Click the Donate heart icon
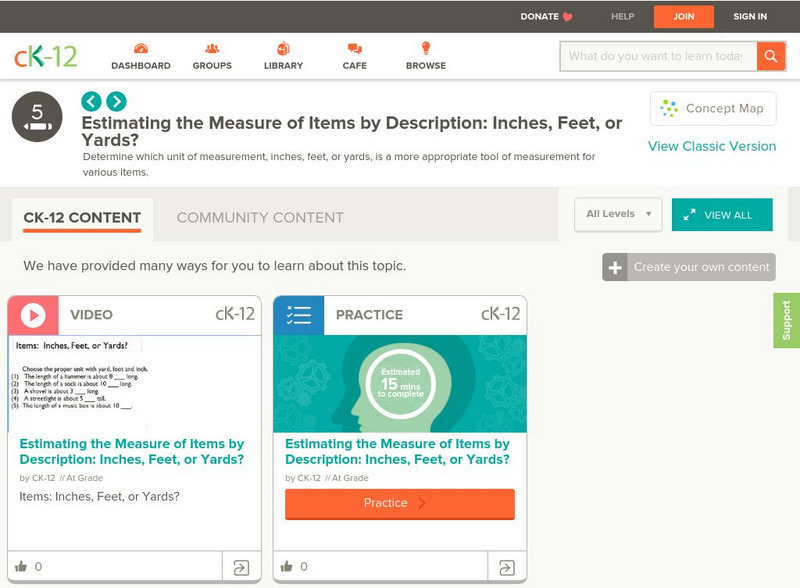The image size is (800, 588). 567,17
